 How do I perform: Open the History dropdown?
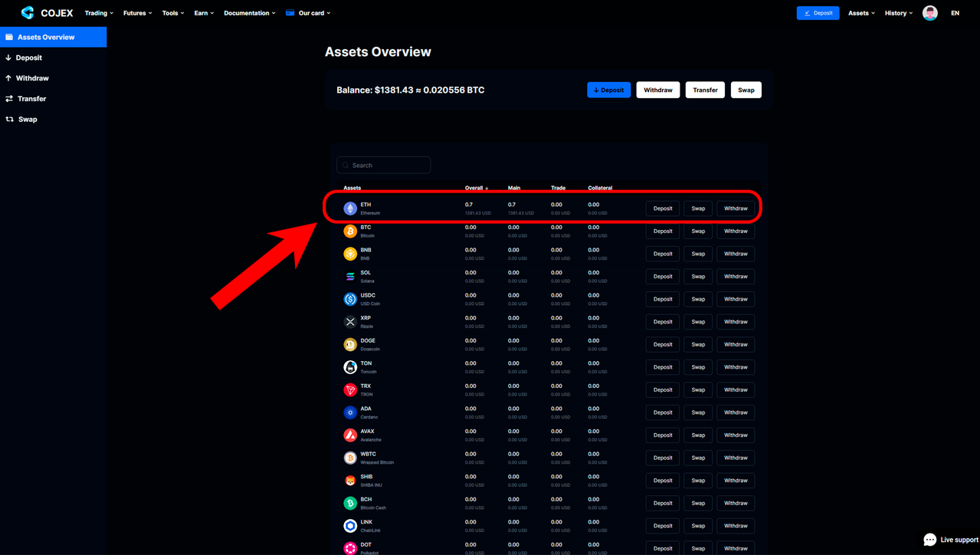[899, 13]
